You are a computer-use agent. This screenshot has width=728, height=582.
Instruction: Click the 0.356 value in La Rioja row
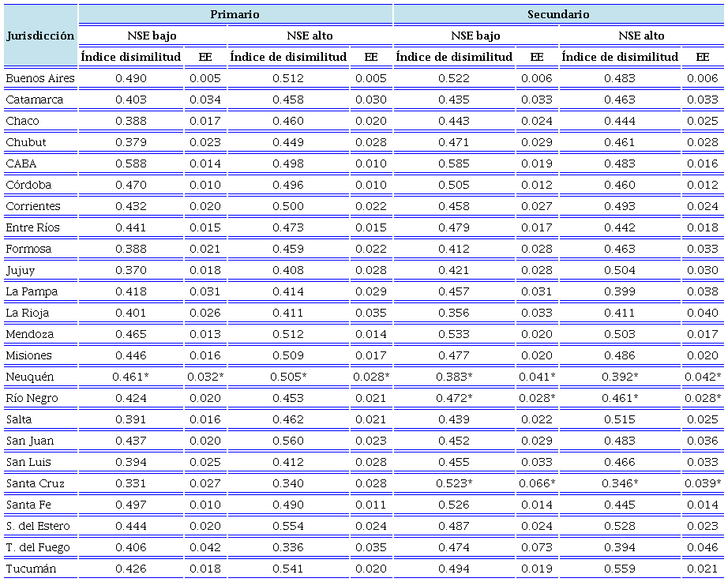[454, 313]
